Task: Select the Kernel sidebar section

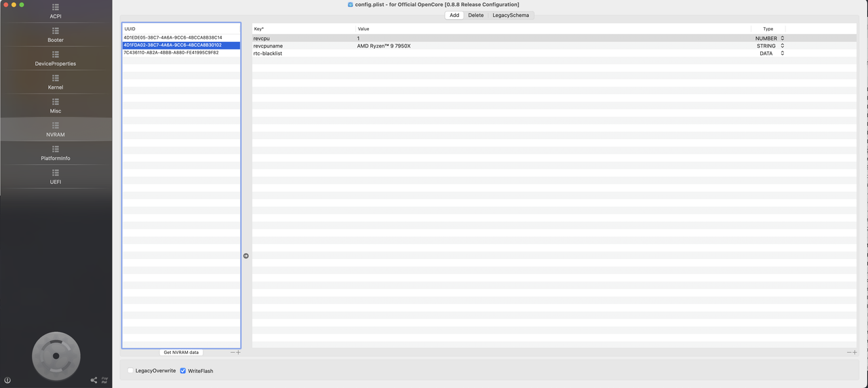Action: click(x=56, y=82)
